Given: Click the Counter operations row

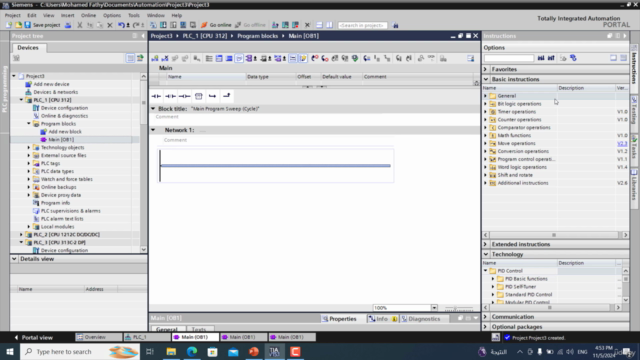Looking at the screenshot, I should [555, 120].
